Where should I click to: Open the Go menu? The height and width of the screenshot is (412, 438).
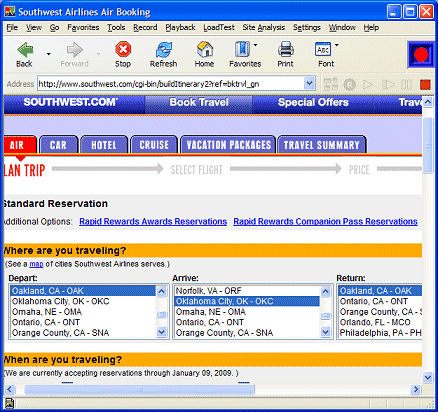click(54, 27)
